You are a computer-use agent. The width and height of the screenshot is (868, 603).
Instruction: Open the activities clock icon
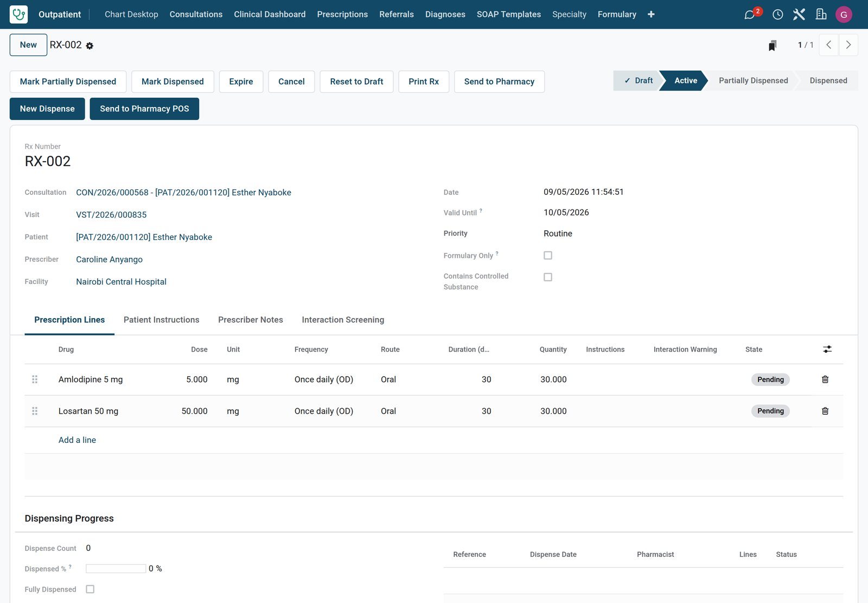click(x=777, y=15)
